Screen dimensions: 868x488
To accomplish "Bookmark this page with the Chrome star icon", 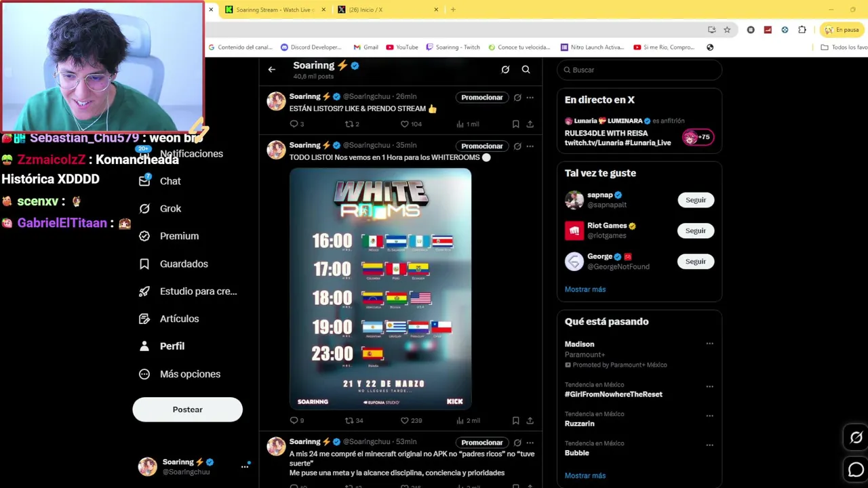I will 727,30.
